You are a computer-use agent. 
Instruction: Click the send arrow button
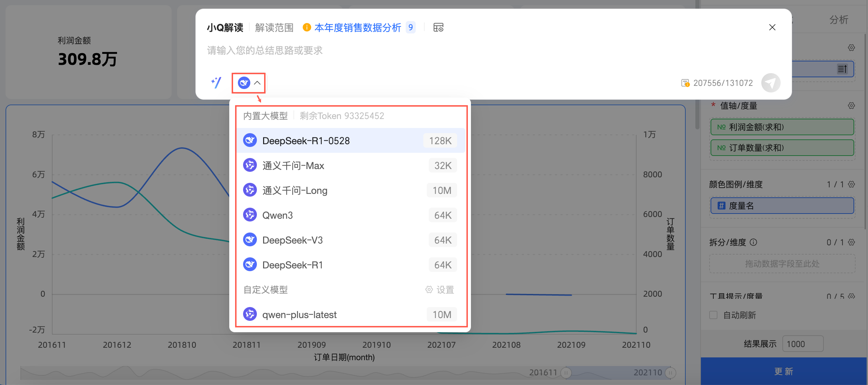[771, 83]
